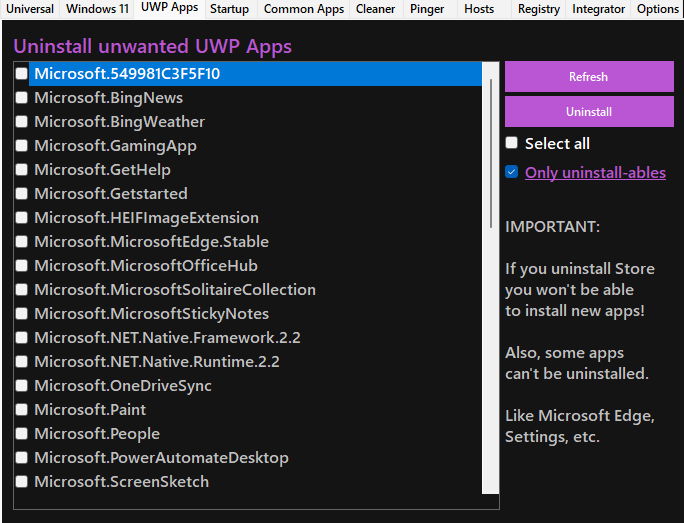Viewport: 684px width, 523px height.
Task: Open the Common Apps tab
Action: click(304, 9)
